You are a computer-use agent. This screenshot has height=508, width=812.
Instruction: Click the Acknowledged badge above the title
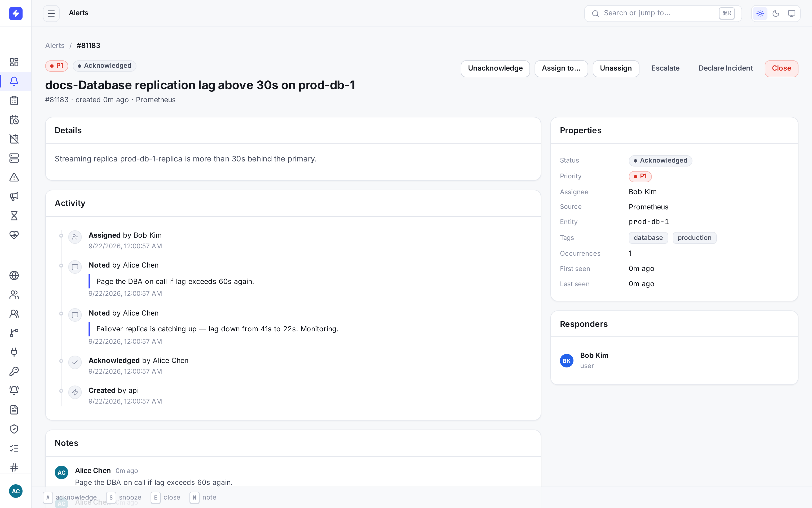coord(104,66)
